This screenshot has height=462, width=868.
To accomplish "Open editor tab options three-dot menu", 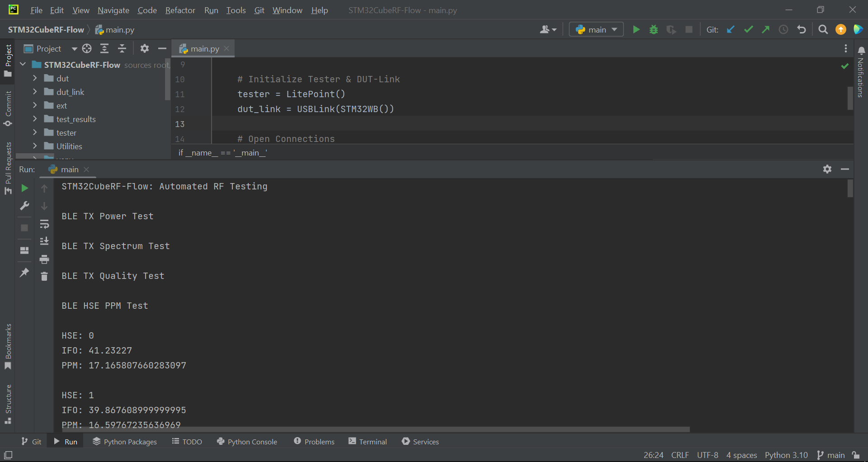I will [x=846, y=48].
